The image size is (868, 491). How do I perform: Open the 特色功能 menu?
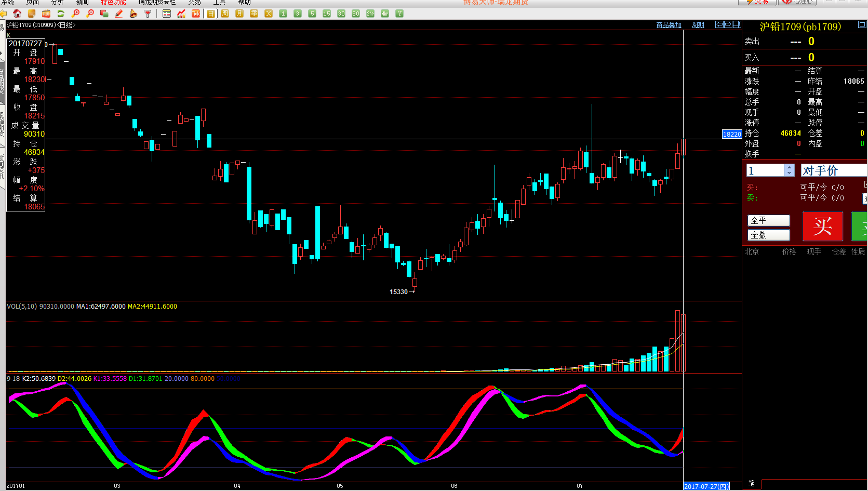pyautogui.click(x=113, y=3)
